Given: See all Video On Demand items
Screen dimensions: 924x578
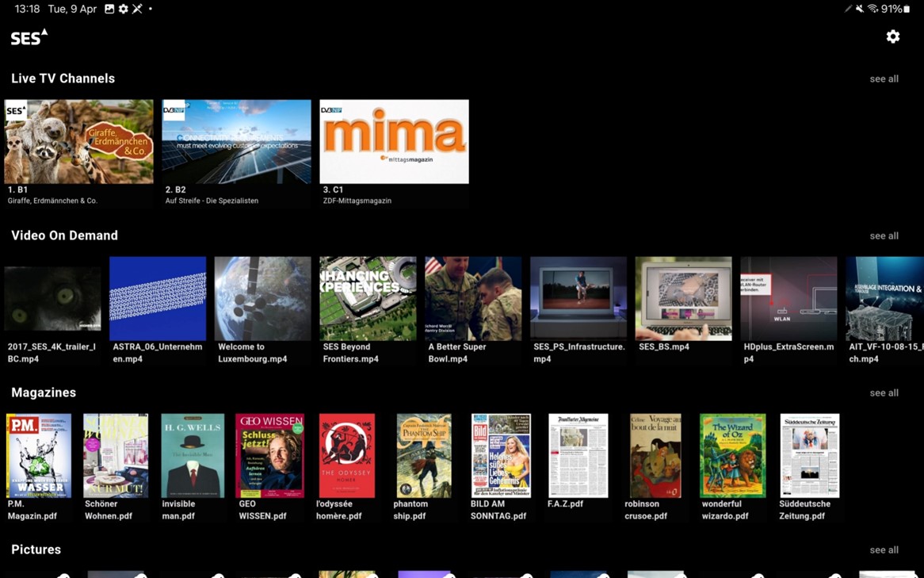Looking at the screenshot, I should [x=884, y=235].
